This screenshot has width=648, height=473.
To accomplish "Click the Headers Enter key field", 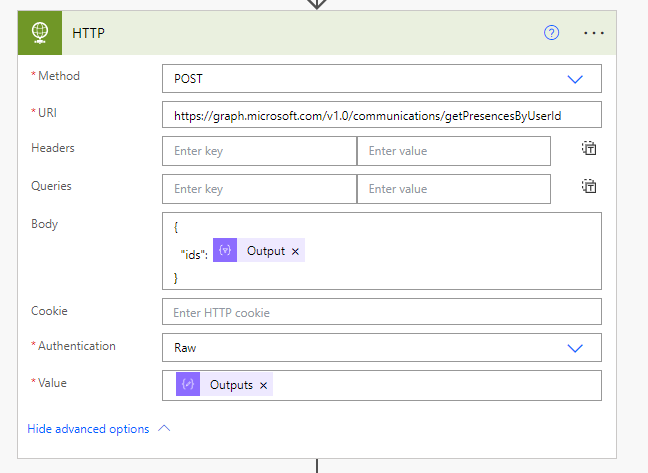I will pos(259,151).
